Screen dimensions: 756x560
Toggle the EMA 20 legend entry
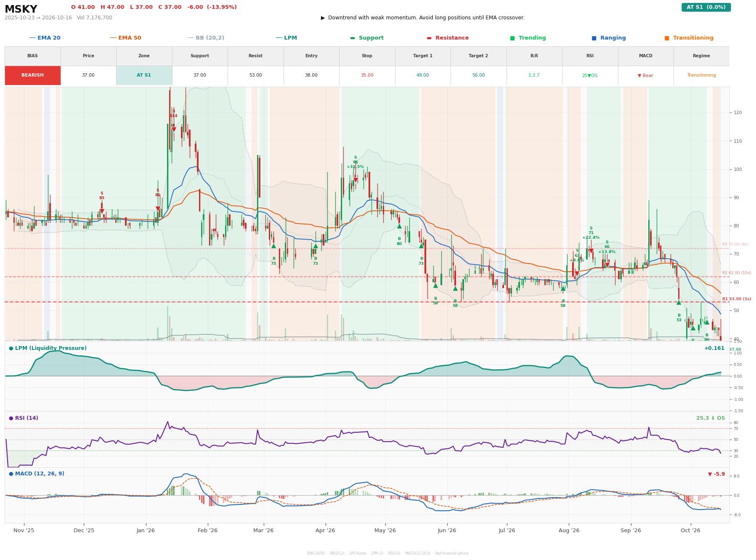tap(45, 38)
